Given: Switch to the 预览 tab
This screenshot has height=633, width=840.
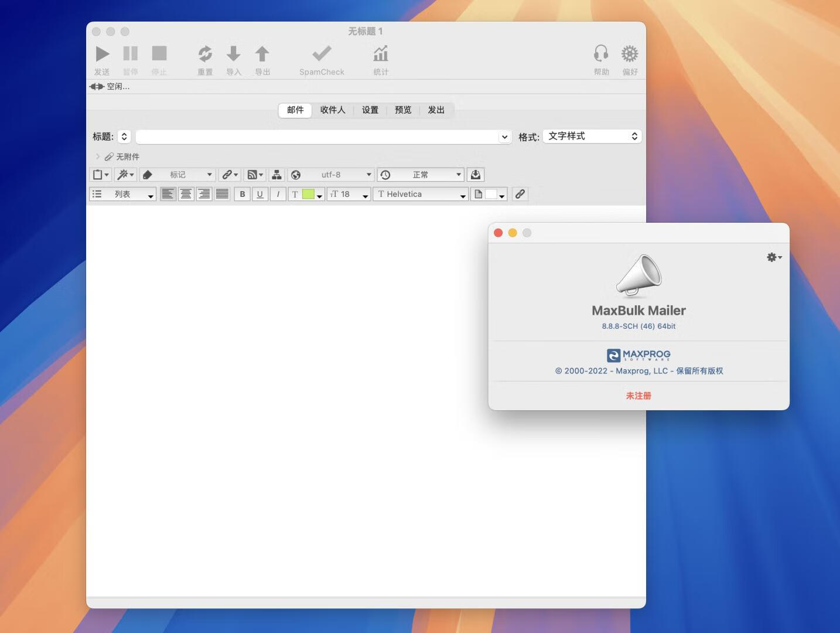Looking at the screenshot, I should click(403, 110).
